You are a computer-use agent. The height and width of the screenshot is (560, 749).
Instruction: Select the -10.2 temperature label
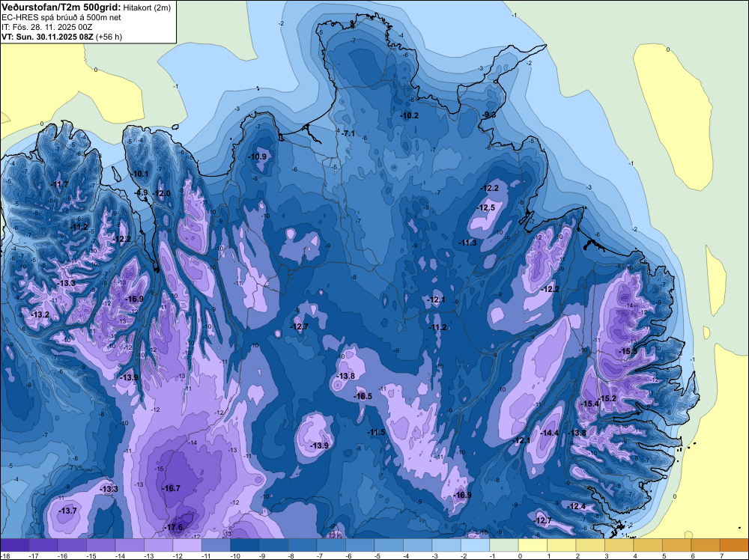(410, 115)
